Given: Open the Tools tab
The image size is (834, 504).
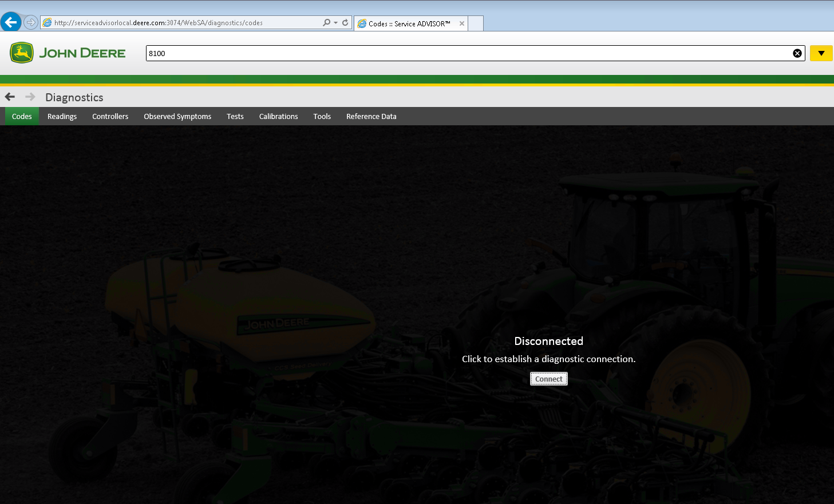Looking at the screenshot, I should [322, 116].
